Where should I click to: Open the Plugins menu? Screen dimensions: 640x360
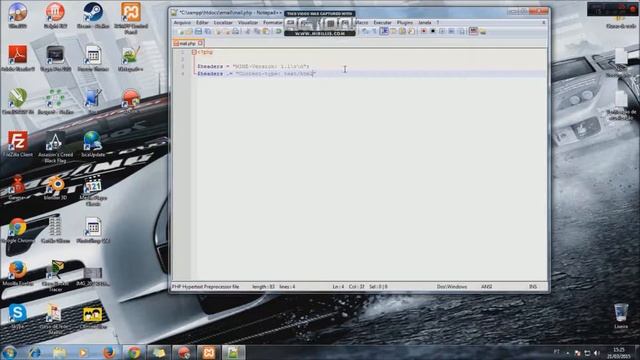[405, 23]
